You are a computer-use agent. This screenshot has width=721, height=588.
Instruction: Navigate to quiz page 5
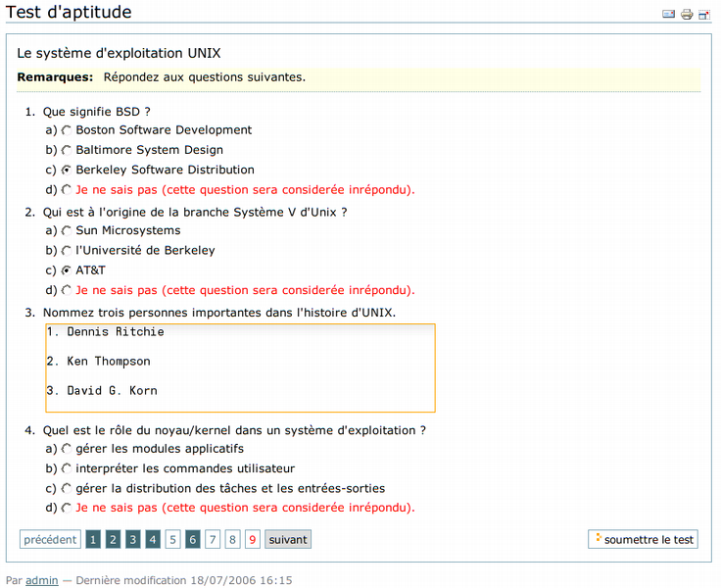pos(172,539)
